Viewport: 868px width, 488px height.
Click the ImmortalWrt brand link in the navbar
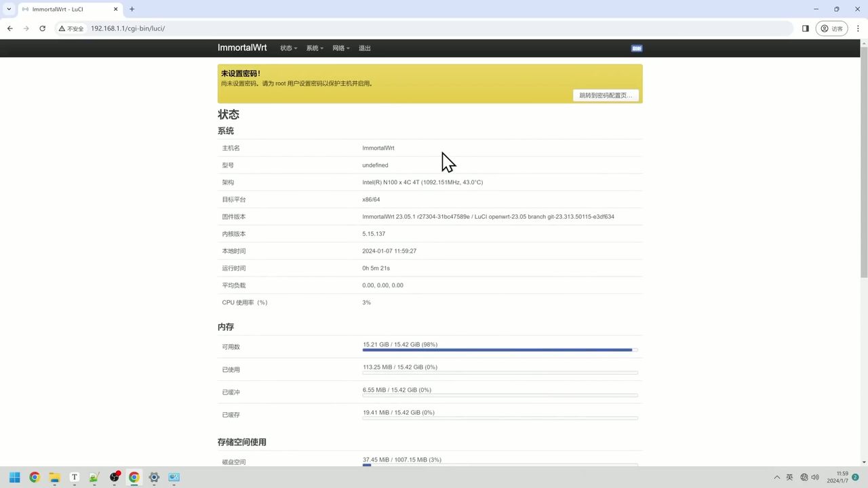pos(242,47)
